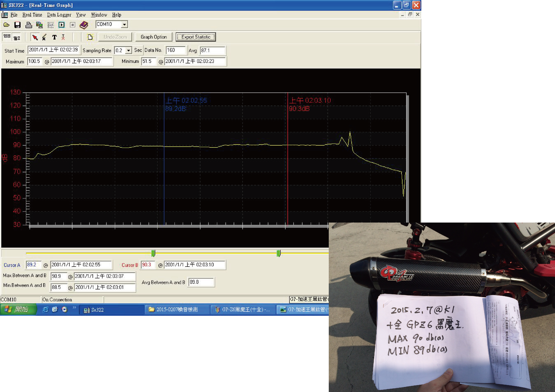
Task: Click the Cursor A timestamp field 02:02:55
Action: coord(81,265)
